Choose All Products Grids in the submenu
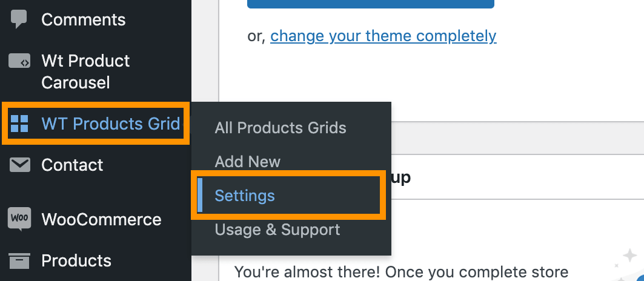Screen dimensions: 644x281 pyautogui.click(x=281, y=128)
